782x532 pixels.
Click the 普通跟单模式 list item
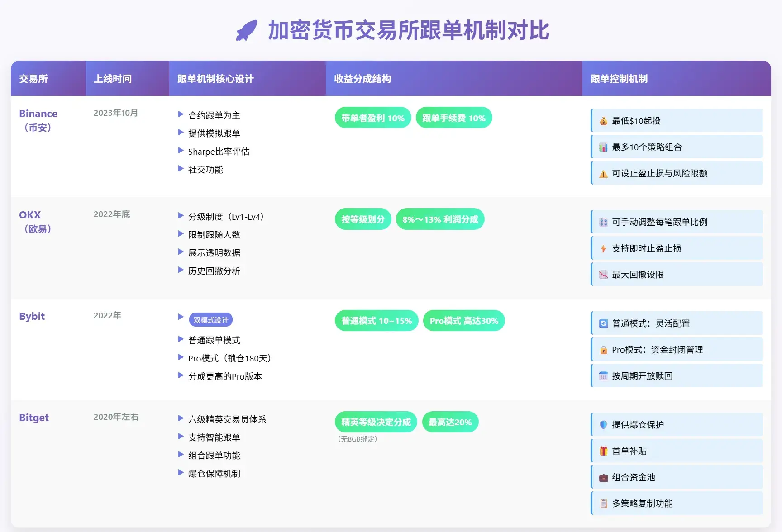[214, 340]
